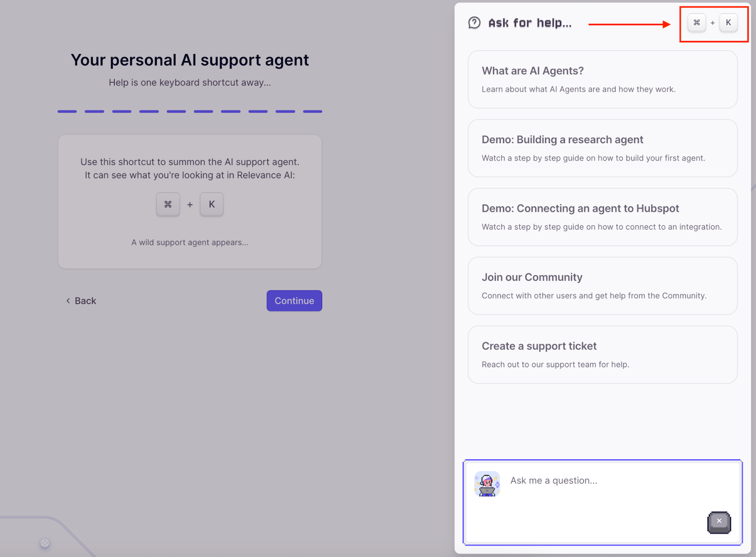This screenshot has width=756, height=557.
Task: Click the last progress dash indicator
Action: [x=312, y=111]
